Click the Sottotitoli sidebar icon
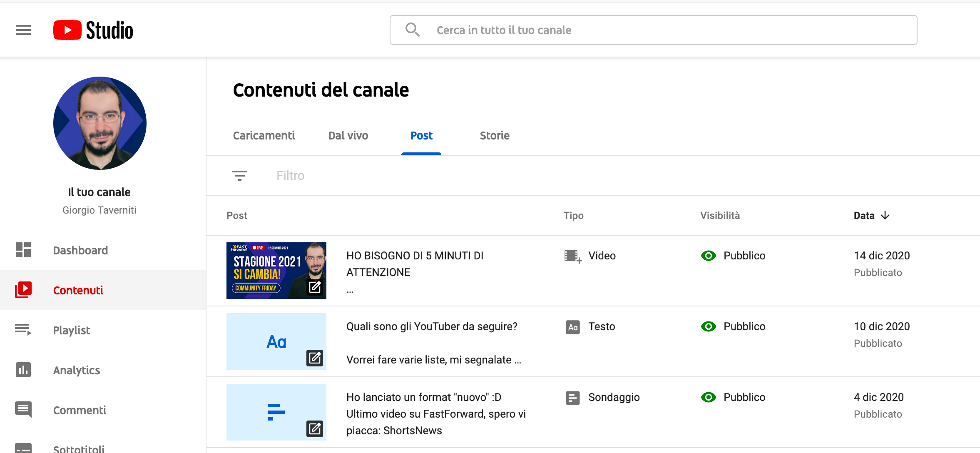 click(x=23, y=448)
